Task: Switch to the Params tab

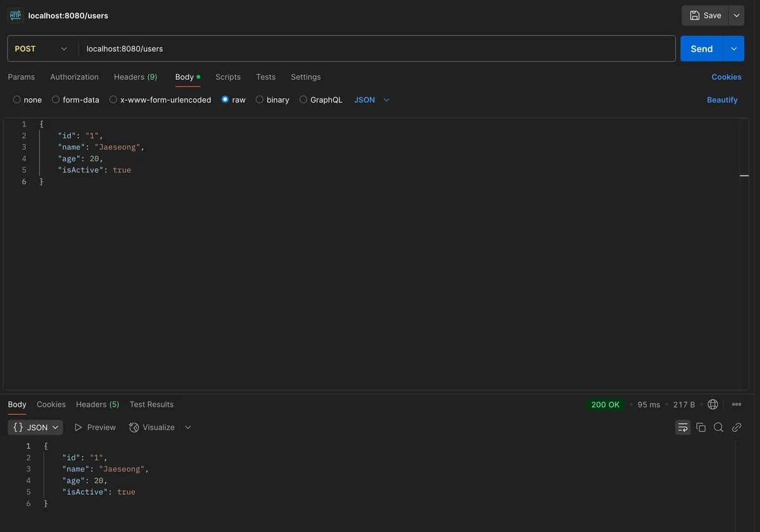Action: point(22,77)
